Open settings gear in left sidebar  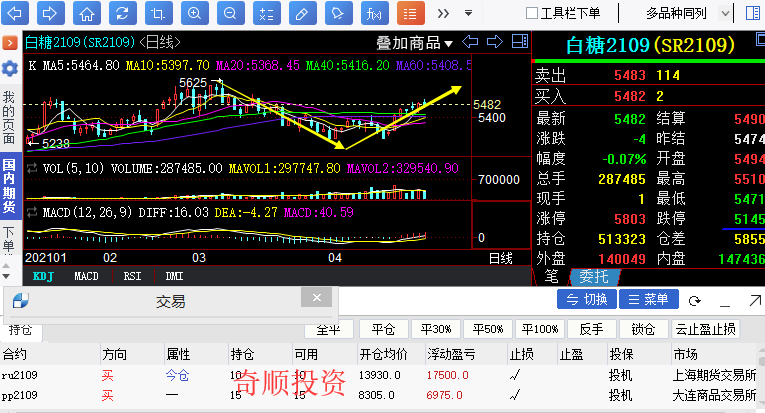pos(9,68)
